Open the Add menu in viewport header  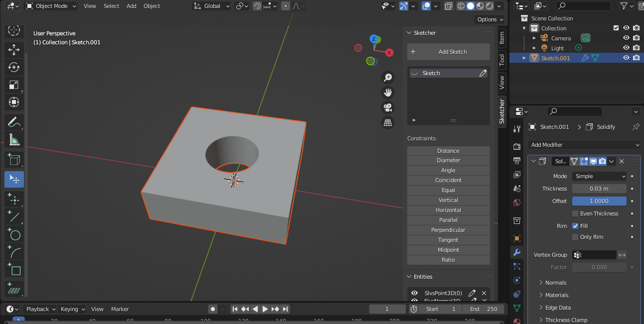[x=131, y=6]
